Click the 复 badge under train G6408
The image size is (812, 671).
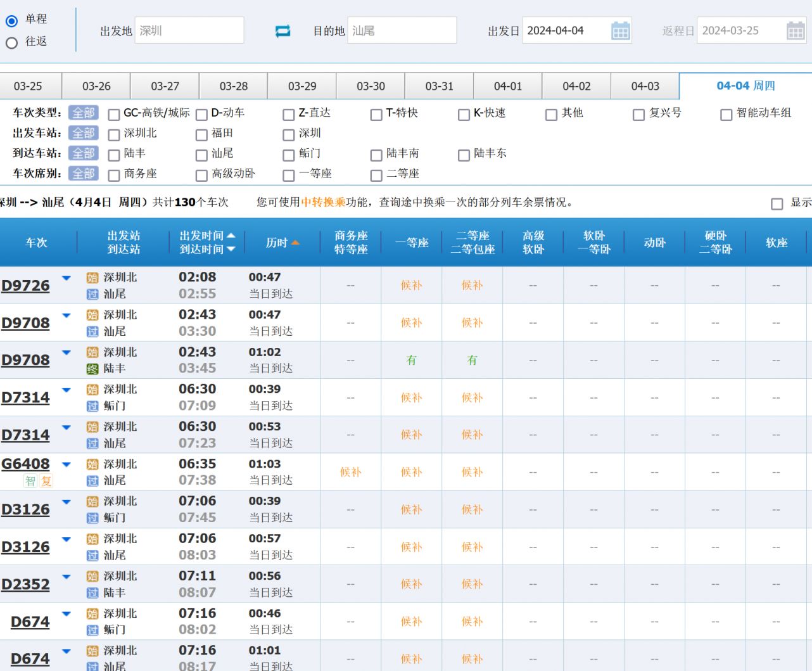(46, 481)
